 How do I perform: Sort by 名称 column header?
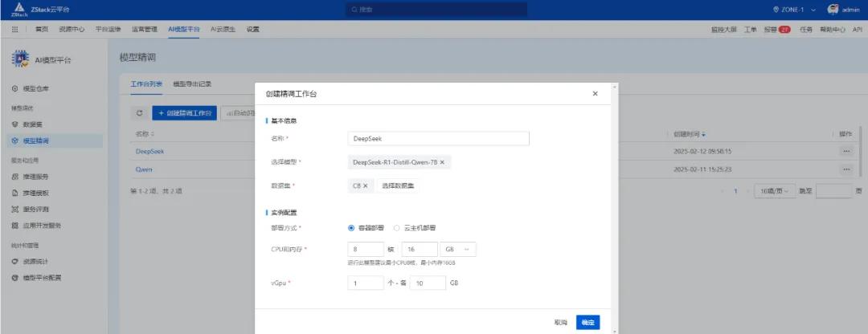point(145,134)
